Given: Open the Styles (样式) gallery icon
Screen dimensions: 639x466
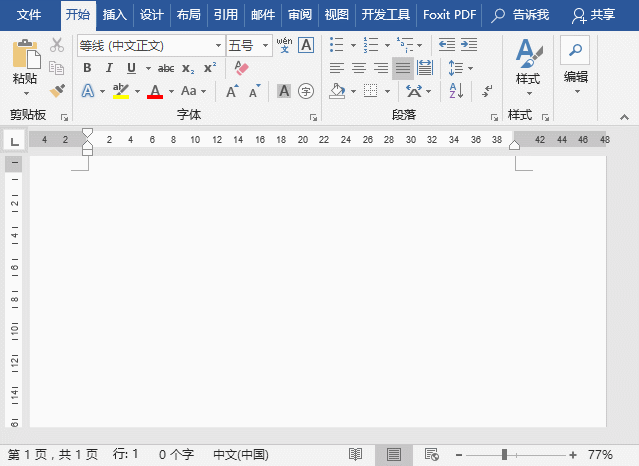Looking at the screenshot, I should click(x=527, y=62).
